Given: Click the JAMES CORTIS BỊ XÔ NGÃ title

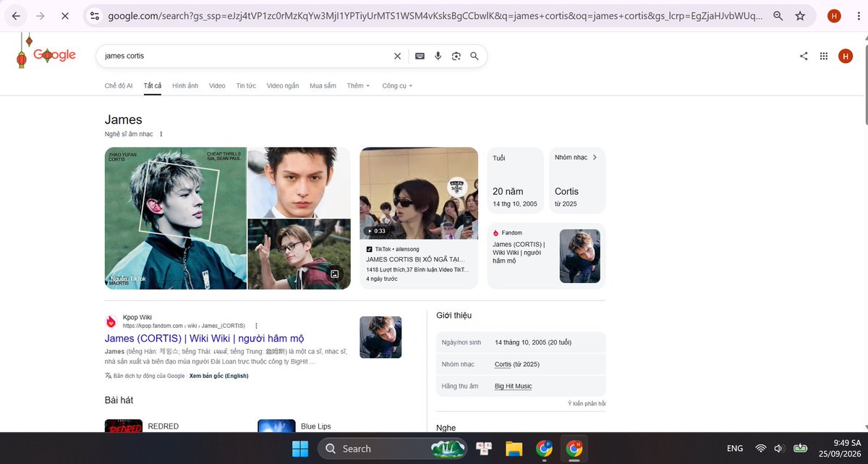Looking at the screenshot, I should click(x=416, y=258).
